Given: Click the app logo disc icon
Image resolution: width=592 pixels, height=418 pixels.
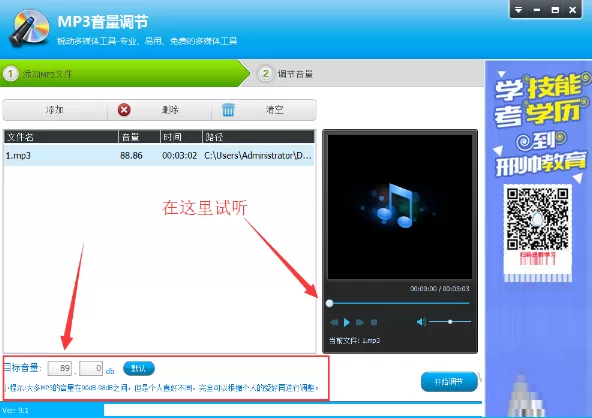Looking at the screenshot, I should pos(29,28).
